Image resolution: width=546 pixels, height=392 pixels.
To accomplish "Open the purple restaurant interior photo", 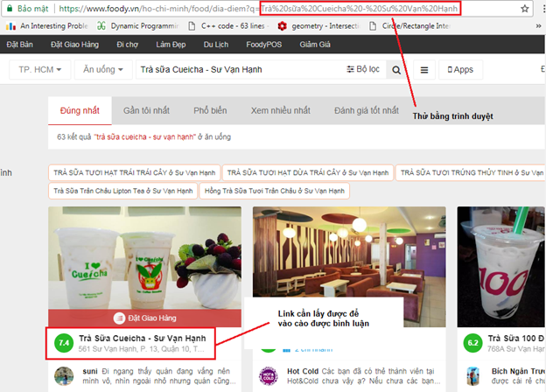I will tap(349, 252).
